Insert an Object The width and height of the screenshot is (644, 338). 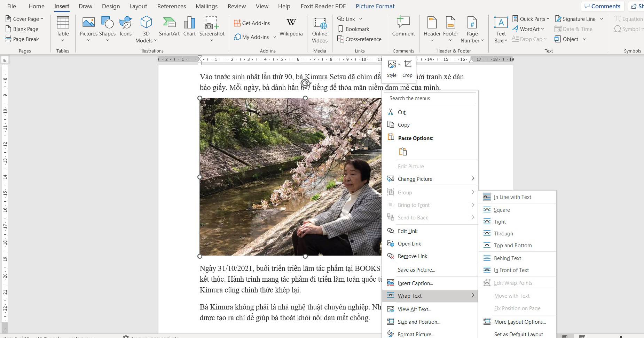(566, 39)
